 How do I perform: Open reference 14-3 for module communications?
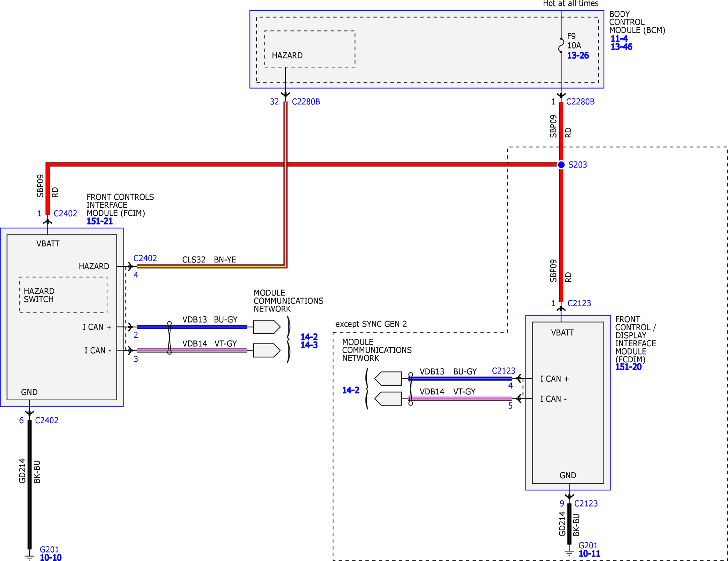(309, 345)
